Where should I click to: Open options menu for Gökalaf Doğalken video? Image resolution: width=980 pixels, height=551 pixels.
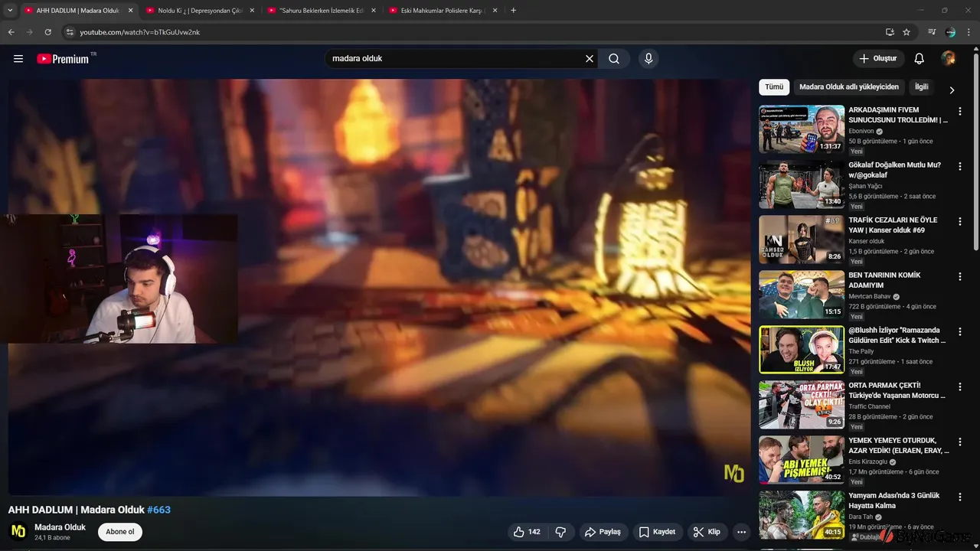pyautogui.click(x=959, y=167)
